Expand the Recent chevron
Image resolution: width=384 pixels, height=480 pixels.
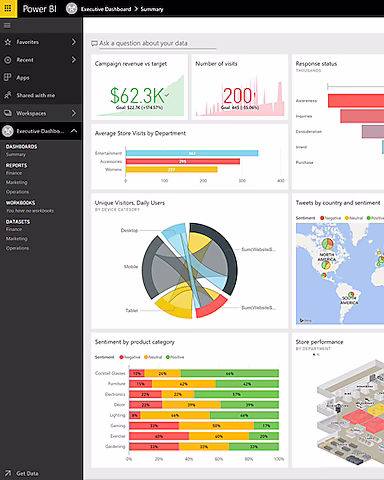point(74,60)
